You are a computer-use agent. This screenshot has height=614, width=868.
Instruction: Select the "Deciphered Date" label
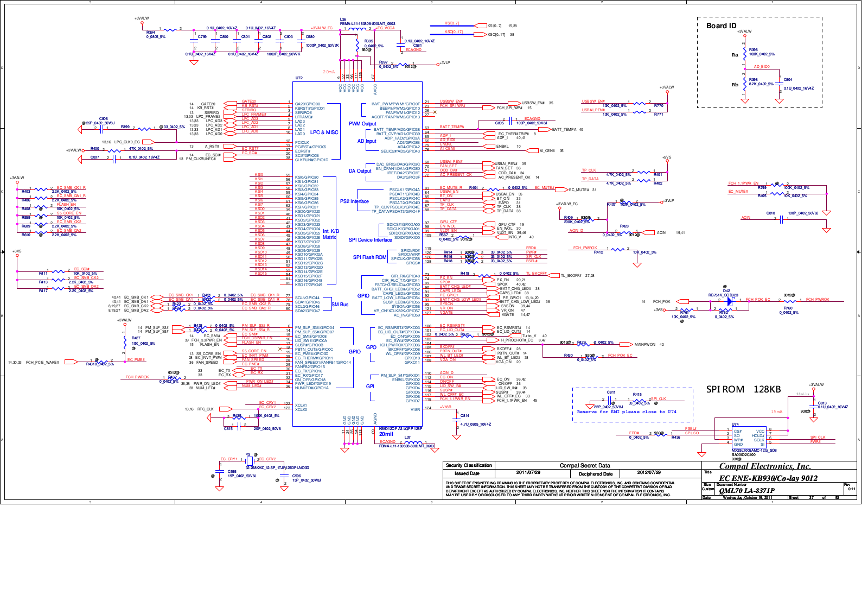tap(595, 474)
